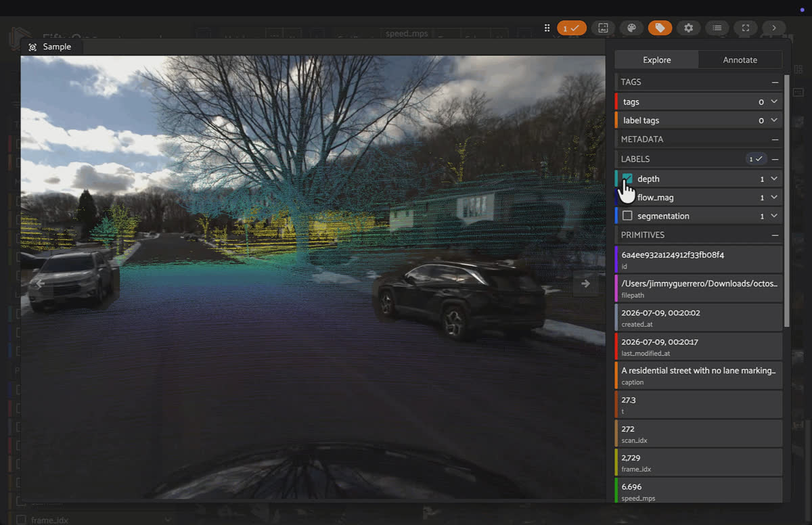Viewport: 812px width, 525px height.
Task: Click the scan_idx value 272
Action: click(628, 429)
